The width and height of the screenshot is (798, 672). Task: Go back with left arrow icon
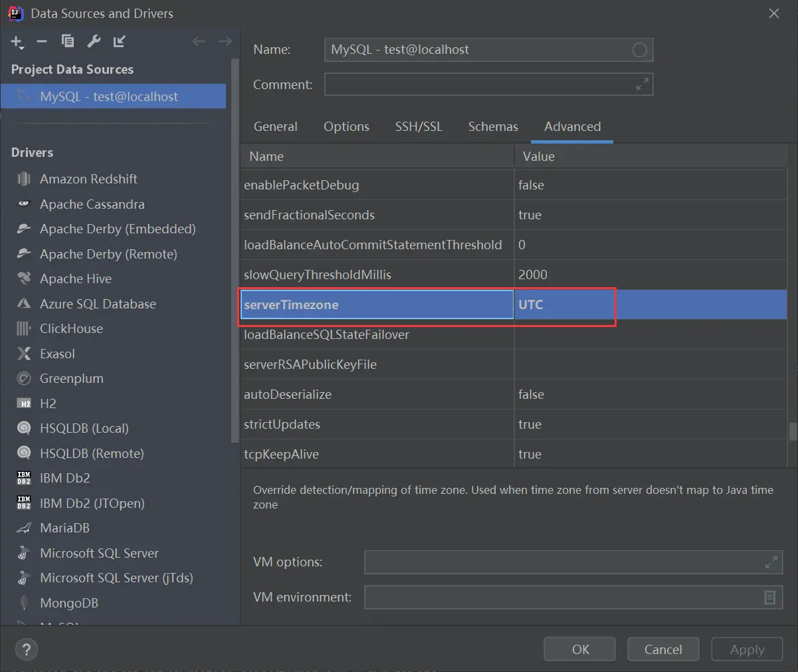[199, 41]
